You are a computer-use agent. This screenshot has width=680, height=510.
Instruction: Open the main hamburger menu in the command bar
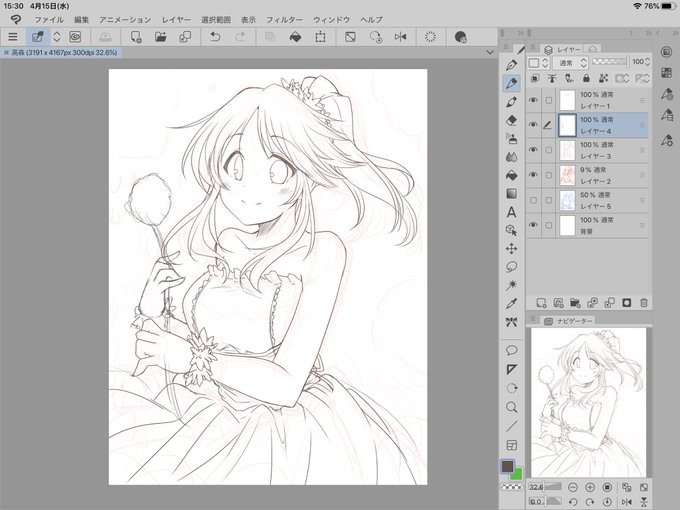(13, 37)
